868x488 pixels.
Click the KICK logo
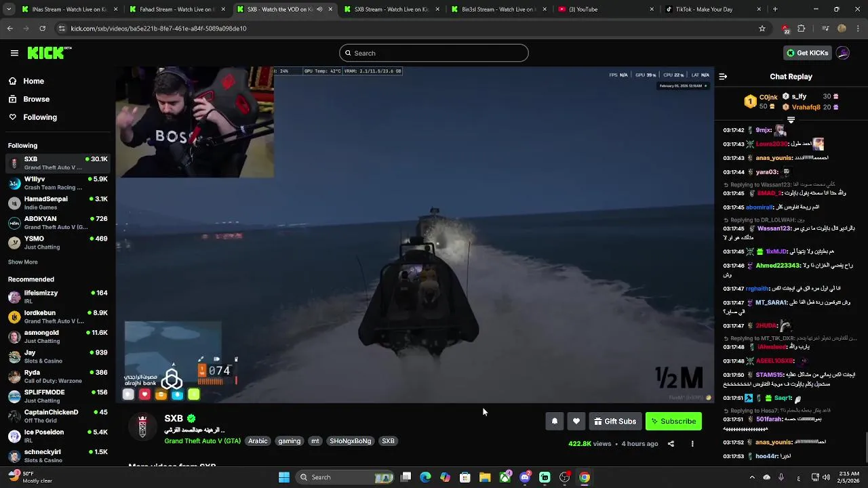49,53
